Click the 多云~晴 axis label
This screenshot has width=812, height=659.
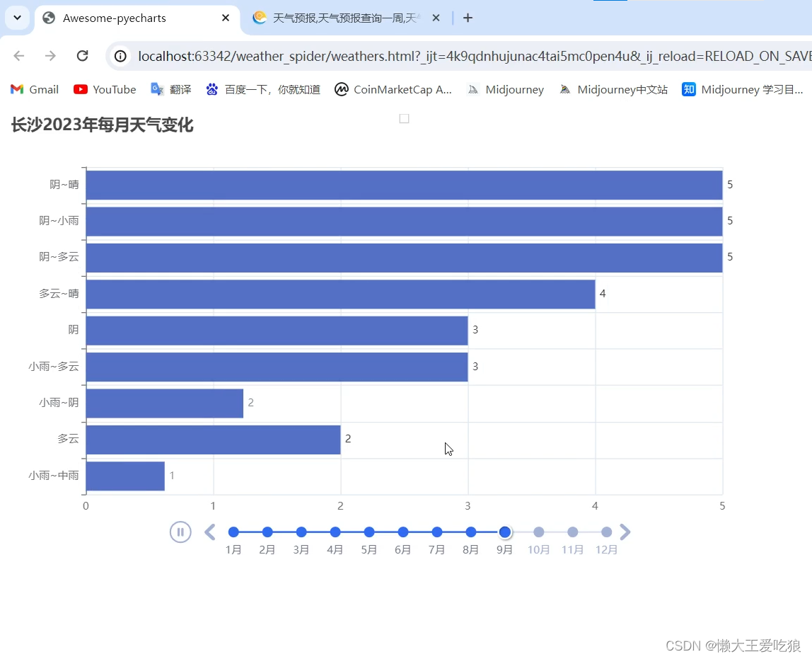(x=59, y=294)
